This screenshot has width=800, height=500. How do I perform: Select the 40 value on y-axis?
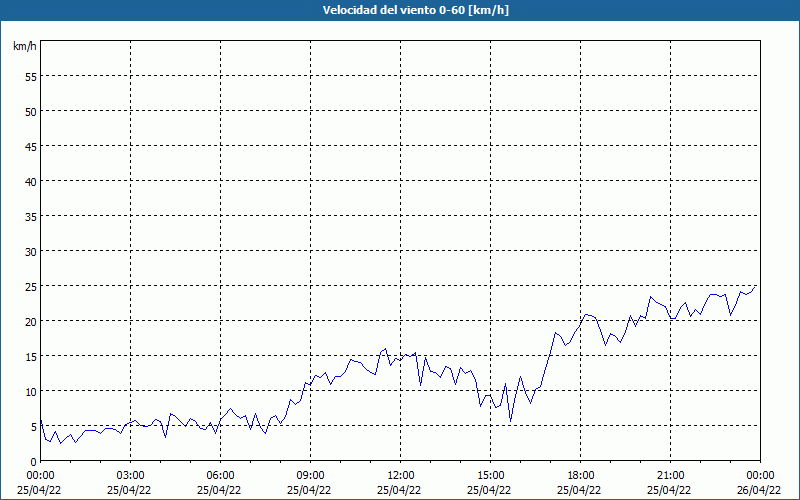pyautogui.click(x=31, y=181)
